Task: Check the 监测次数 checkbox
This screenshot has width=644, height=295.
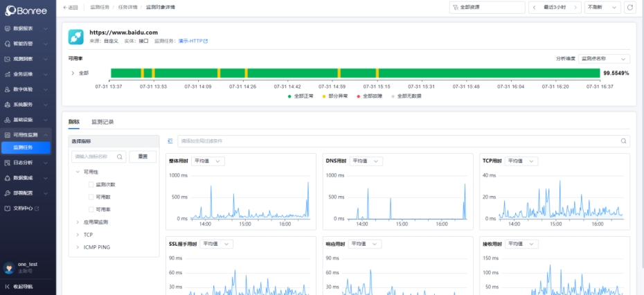Action: click(x=91, y=185)
